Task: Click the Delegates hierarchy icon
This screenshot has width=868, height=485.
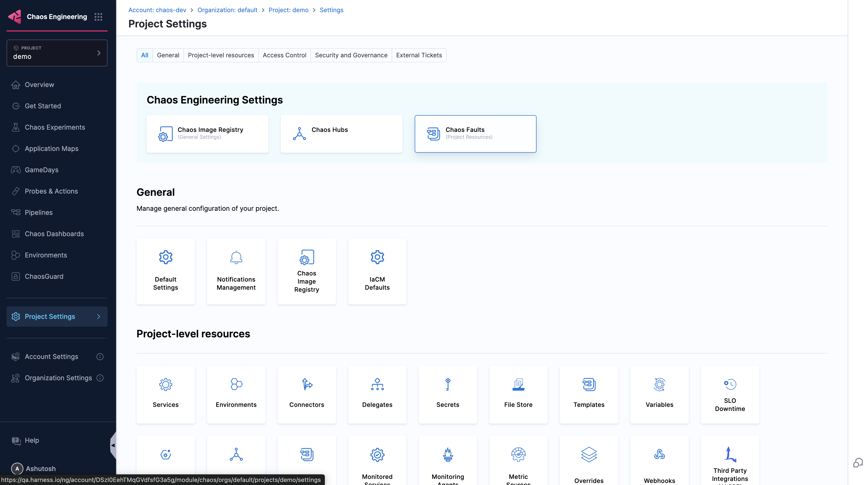Action: pyautogui.click(x=377, y=384)
